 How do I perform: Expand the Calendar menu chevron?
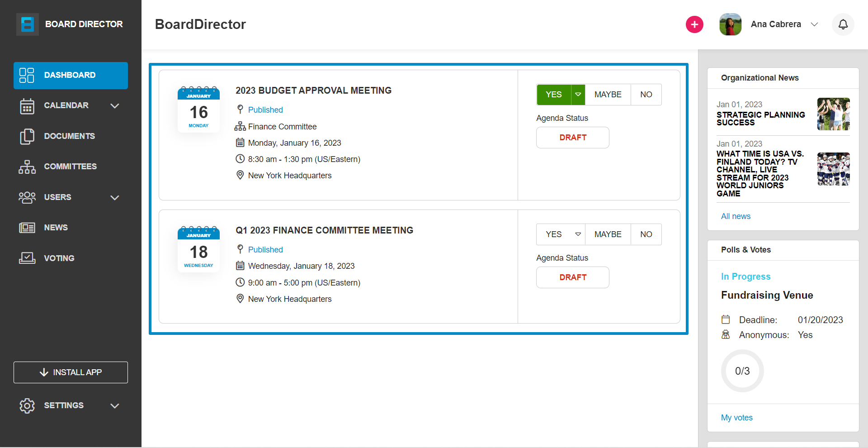pyautogui.click(x=115, y=106)
